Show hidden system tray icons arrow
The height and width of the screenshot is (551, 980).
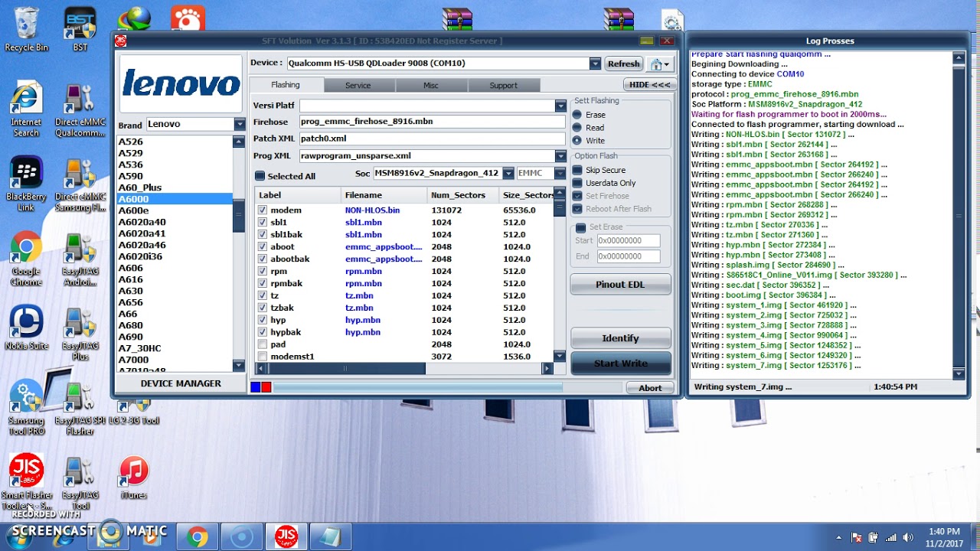click(838, 538)
